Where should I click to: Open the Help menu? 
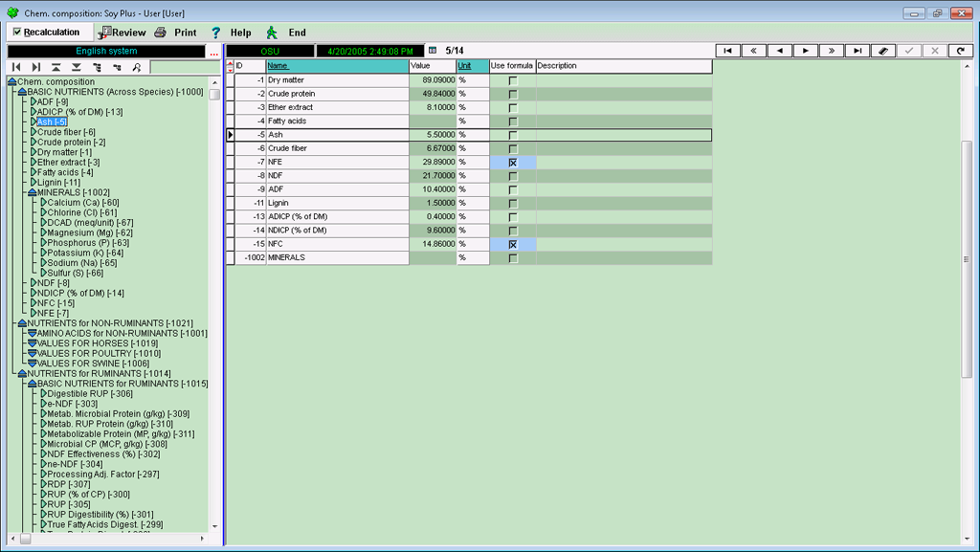coord(231,33)
